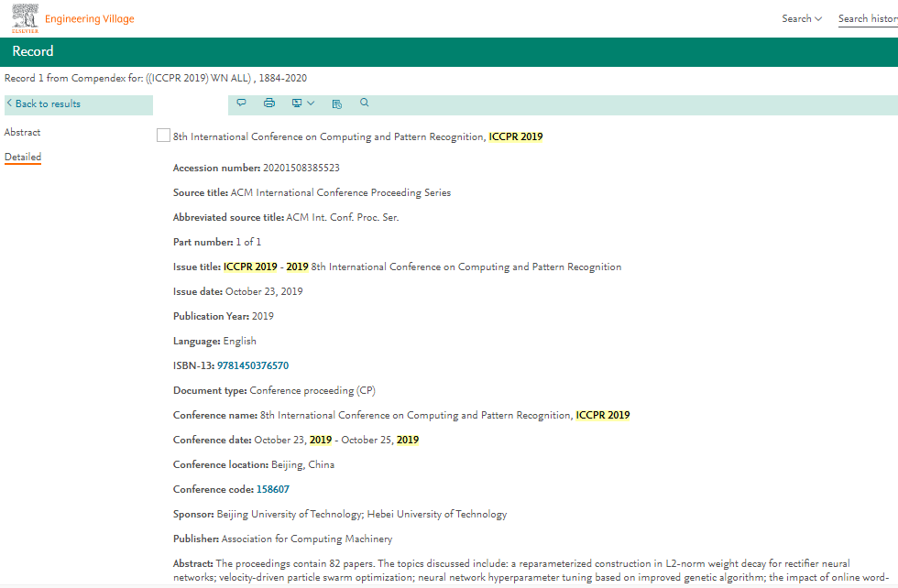898x588 pixels.
Task: Click the print icon
Action: point(269,103)
